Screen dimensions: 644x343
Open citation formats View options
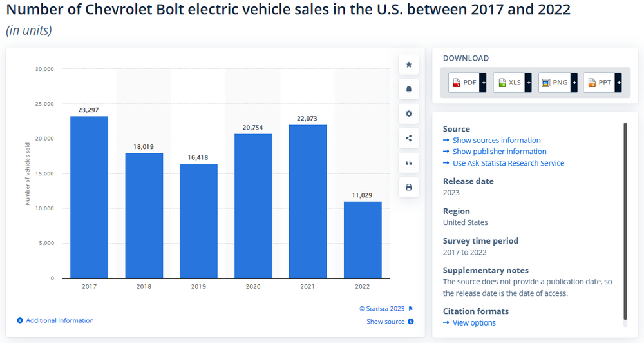point(474,323)
